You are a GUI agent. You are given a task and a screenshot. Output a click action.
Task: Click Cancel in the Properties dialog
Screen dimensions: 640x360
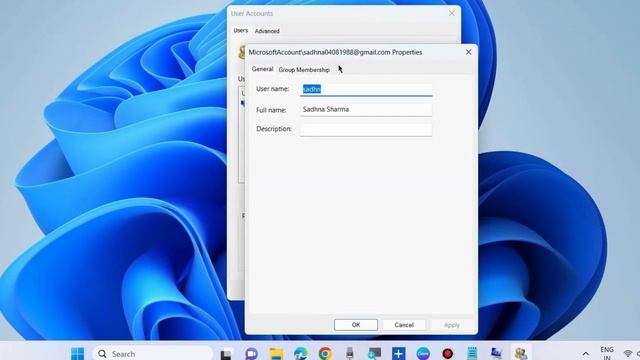[404, 325]
